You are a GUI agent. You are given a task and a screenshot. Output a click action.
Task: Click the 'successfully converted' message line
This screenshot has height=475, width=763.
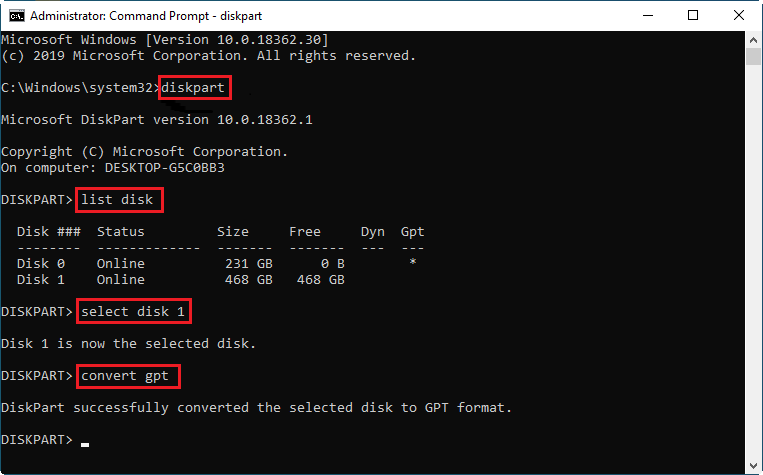tap(256, 408)
